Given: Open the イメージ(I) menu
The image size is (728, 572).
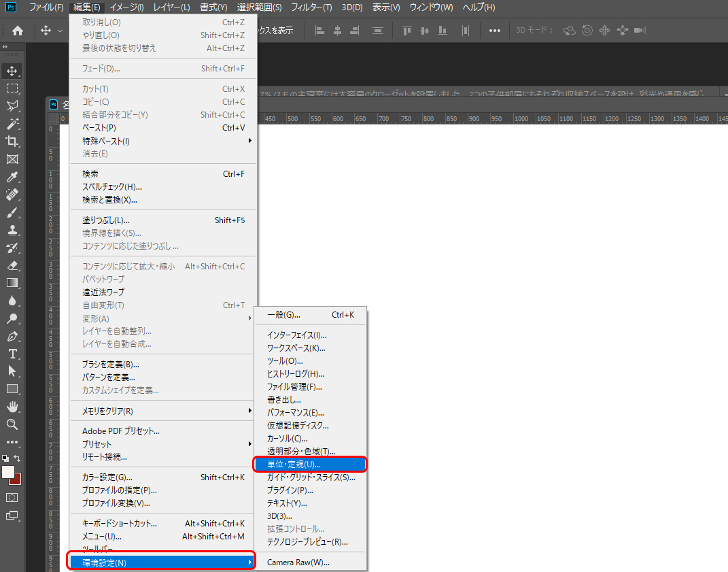Looking at the screenshot, I should [x=126, y=7].
